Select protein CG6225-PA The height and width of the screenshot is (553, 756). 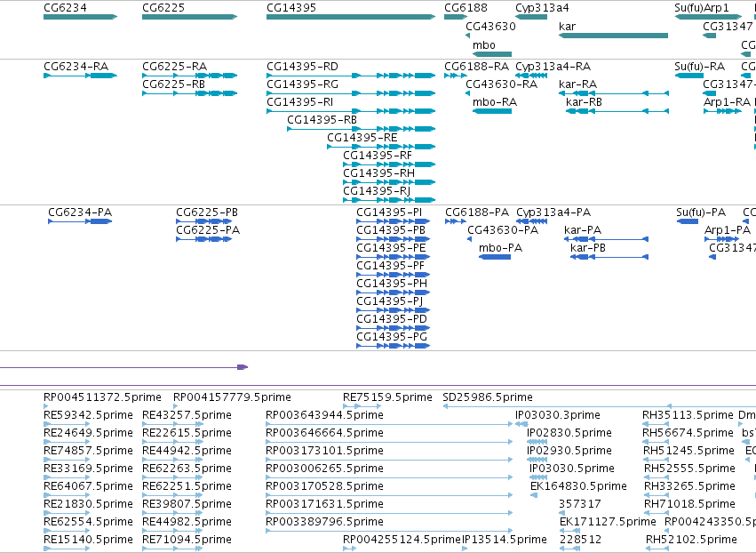click(208, 230)
